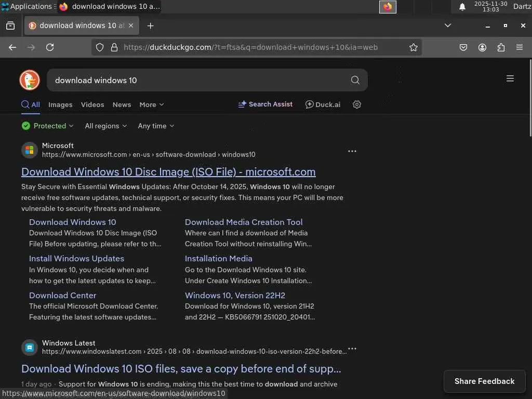
Task: Open Firefox application hamburger menu
Action: pos(520,47)
